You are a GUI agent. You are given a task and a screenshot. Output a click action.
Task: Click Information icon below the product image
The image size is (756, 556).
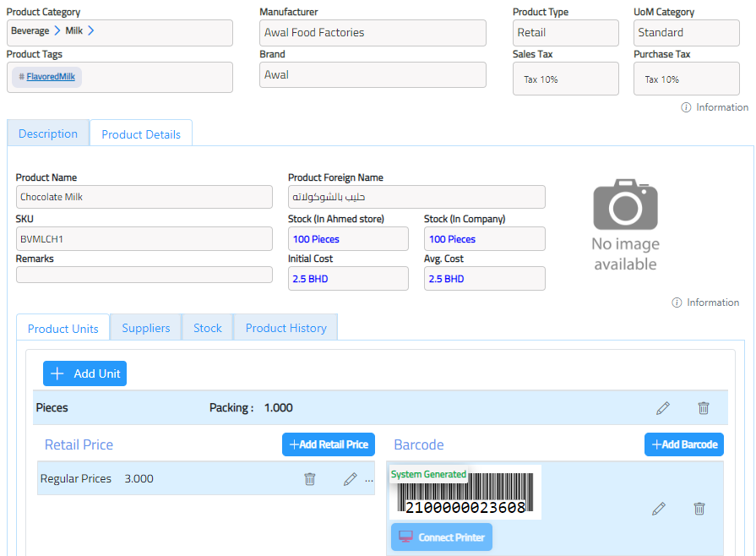pyautogui.click(x=677, y=303)
